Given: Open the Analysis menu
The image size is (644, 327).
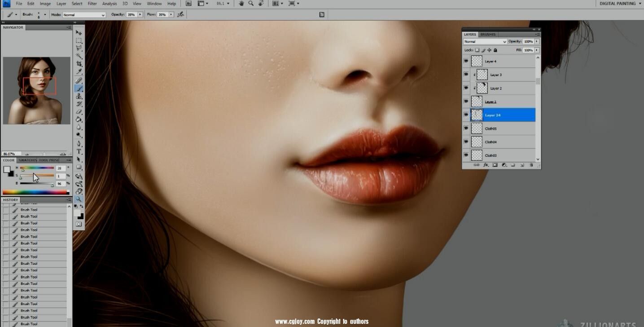Looking at the screenshot, I should (110, 4).
